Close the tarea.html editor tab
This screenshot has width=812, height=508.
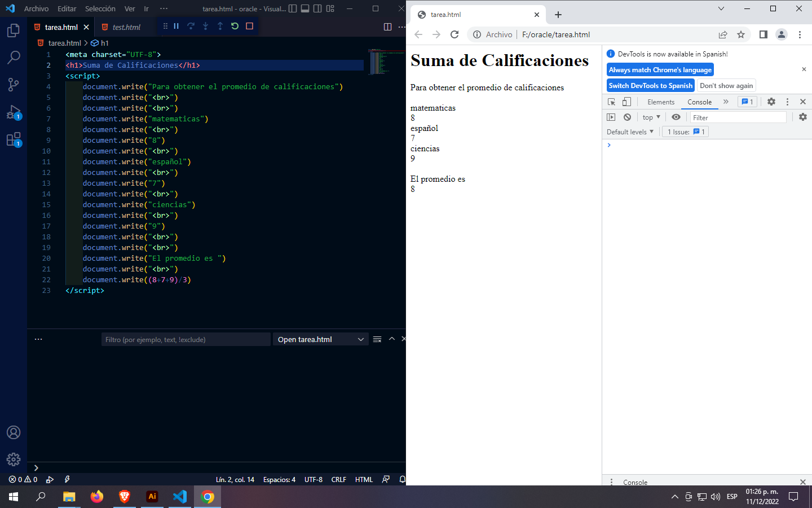(86, 27)
